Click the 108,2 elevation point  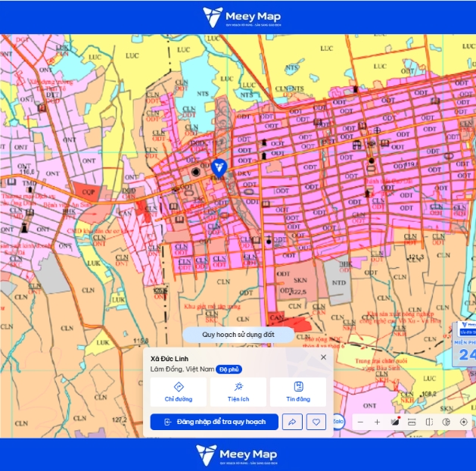428,394
